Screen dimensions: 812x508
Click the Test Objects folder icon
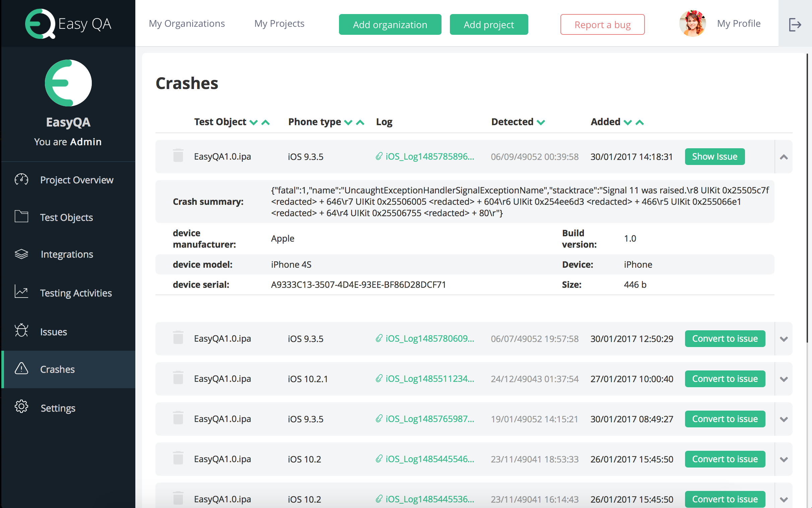21,217
